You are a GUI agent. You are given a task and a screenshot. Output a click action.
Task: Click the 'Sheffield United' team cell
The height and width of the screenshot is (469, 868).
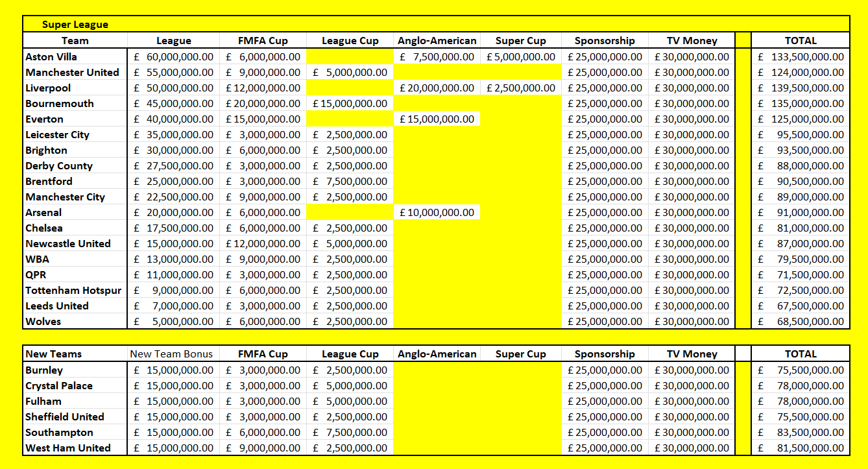click(x=75, y=416)
